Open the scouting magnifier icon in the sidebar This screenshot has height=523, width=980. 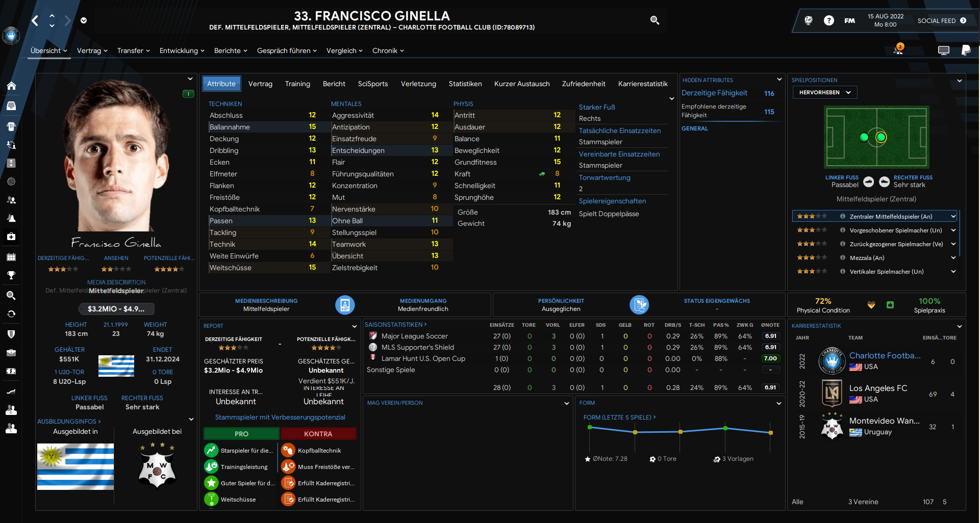click(11, 296)
